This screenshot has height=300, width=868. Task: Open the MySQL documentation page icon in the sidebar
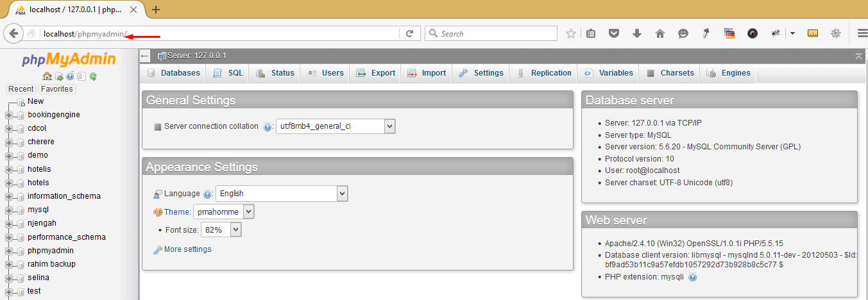point(81,76)
